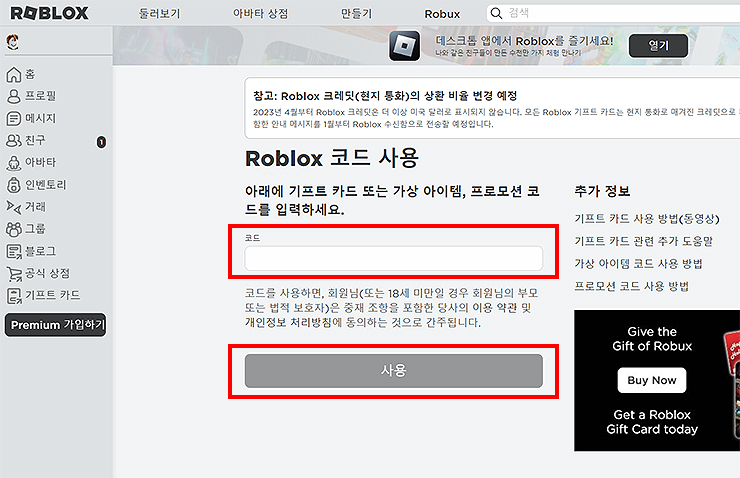Click the 기프트 카드 icon
Viewport: 740px width, 478px height.
[14, 296]
